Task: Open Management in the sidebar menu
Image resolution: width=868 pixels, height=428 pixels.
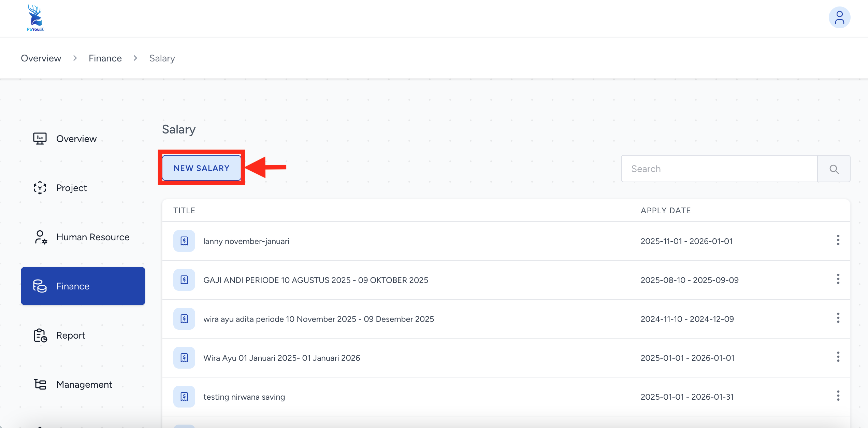Action: (84, 385)
